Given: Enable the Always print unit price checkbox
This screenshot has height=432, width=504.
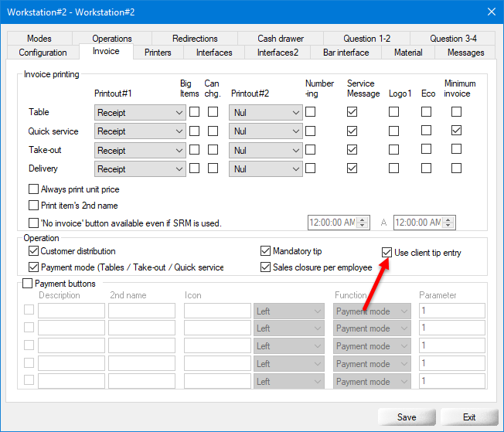Looking at the screenshot, I should (x=33, y=189).
